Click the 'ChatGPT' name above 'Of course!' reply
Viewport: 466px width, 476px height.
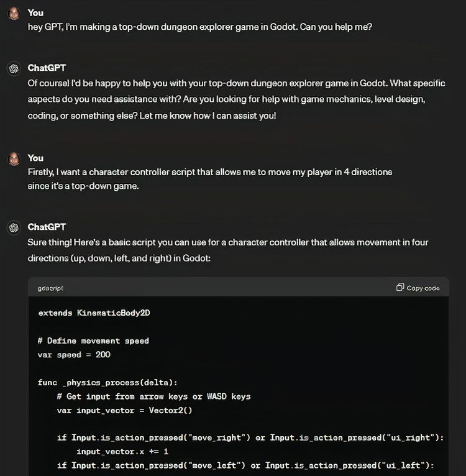pyautogui.click(x=47, y=68)
